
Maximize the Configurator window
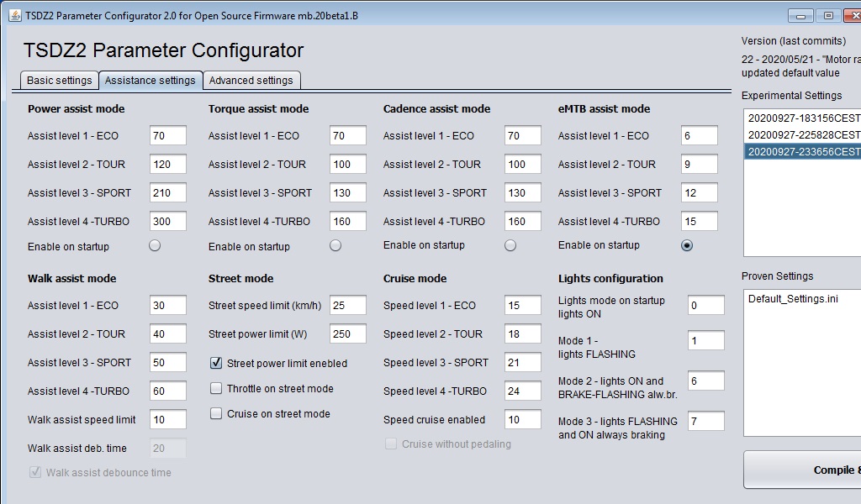point(828,16)
